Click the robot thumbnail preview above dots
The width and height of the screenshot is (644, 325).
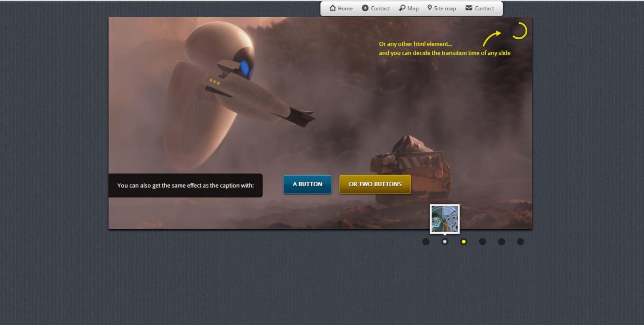(x=445, y=219)
